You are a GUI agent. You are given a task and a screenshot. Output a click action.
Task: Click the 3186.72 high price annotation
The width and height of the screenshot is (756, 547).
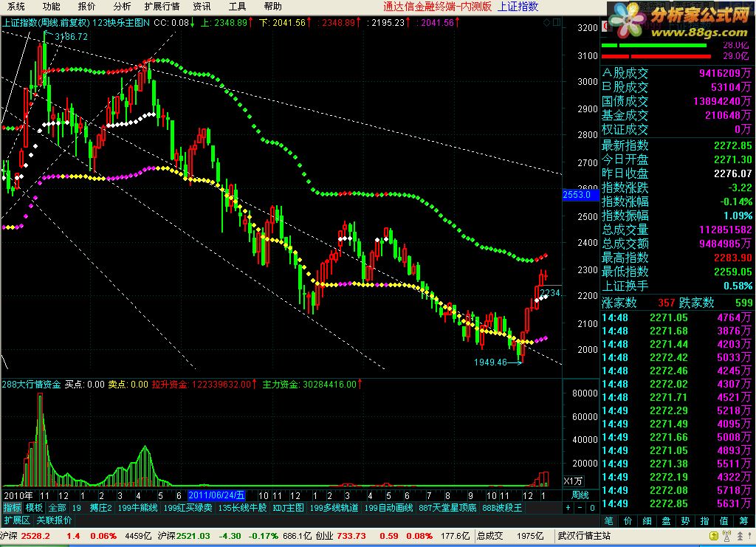coord(71,37)
